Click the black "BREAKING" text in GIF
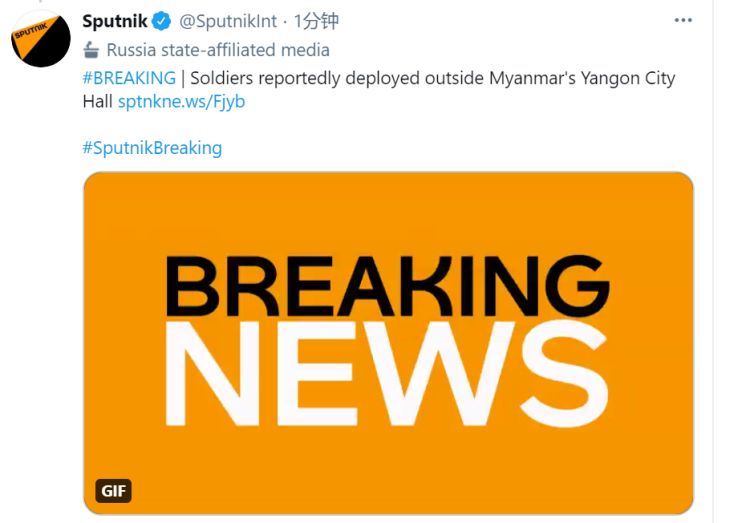Image resolution: width=750 pixels, height=523 pixels. [x=388, y=286]
